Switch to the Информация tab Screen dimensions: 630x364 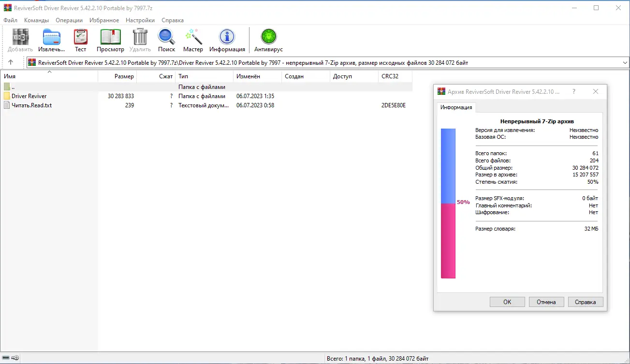[x=456, y=107]
